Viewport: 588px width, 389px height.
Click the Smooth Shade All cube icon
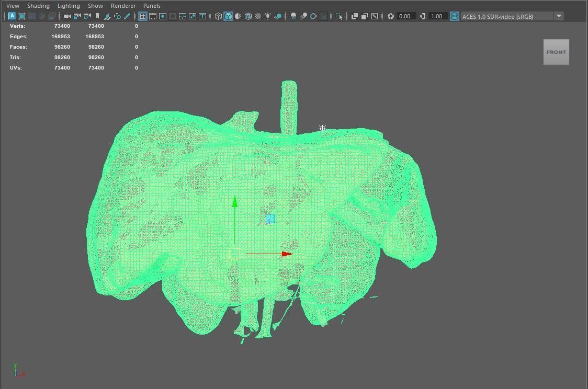pyautogui.click(x=228, y=16)
